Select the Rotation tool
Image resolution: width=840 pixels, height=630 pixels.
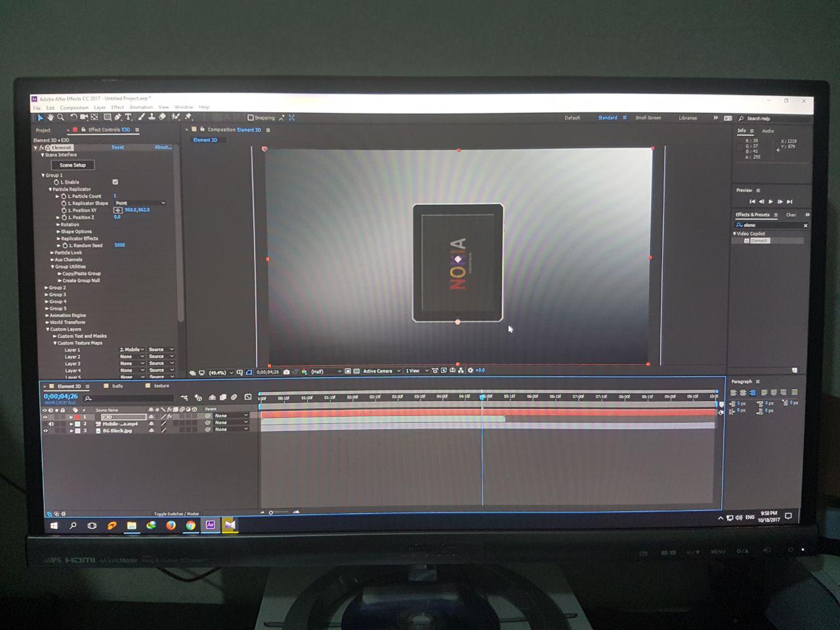point(73,117)
